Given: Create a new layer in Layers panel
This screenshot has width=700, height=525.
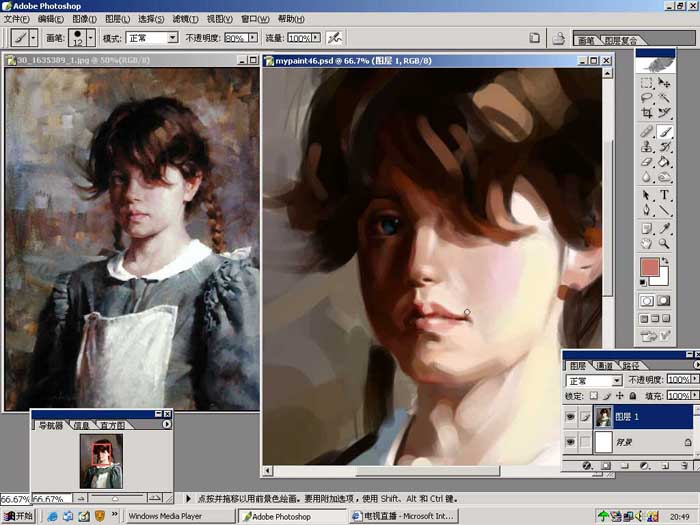Looking at the screenshot, I should (665, 466).
